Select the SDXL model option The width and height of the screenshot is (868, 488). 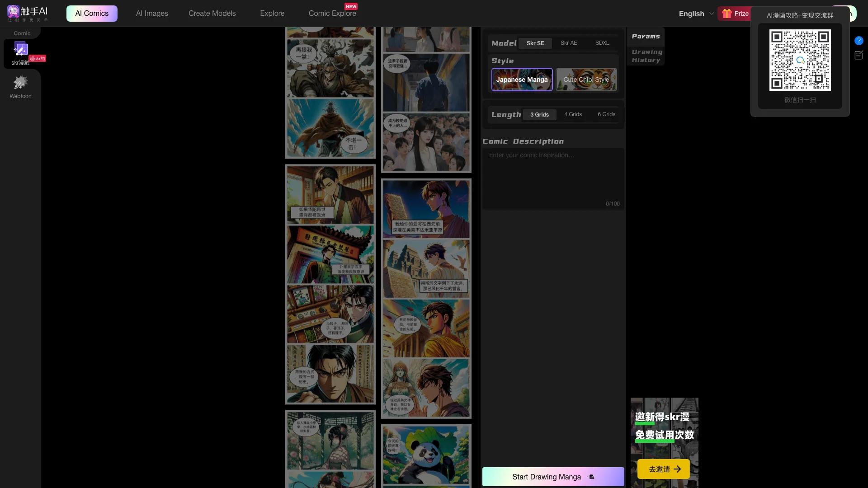(x=602, y=43)
